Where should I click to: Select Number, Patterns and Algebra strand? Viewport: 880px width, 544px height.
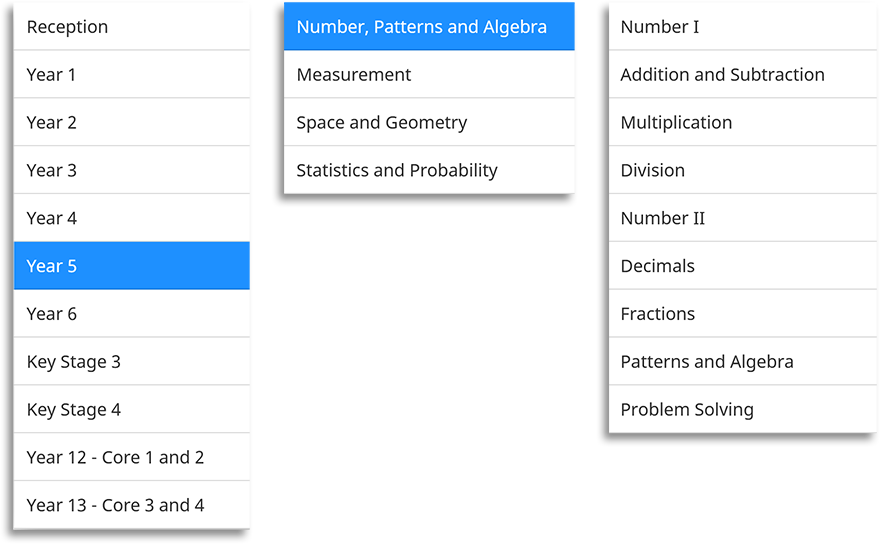coord(421,27)
